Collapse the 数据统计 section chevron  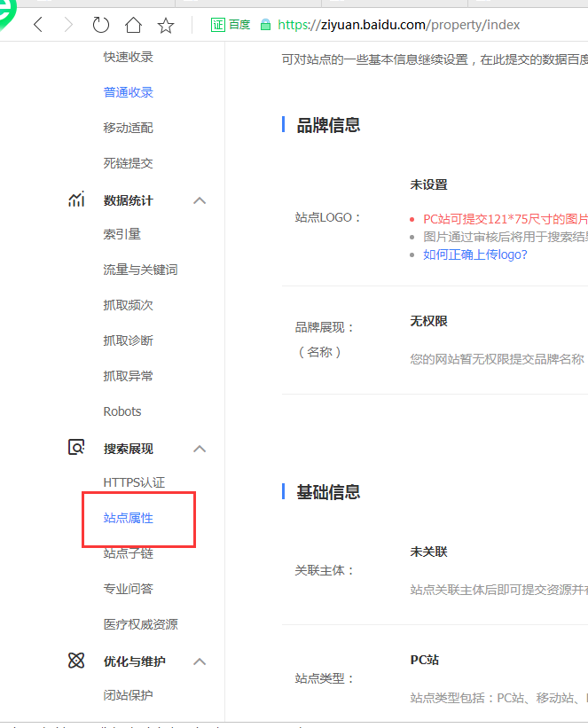pyautogui.click(x=200, y=200)
